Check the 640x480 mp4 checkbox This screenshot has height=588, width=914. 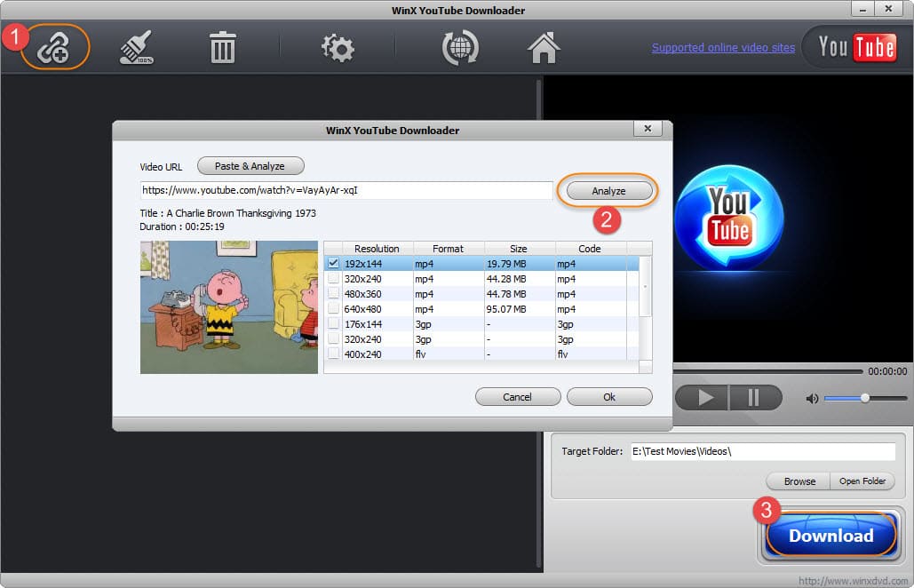[x=333, y=309]
